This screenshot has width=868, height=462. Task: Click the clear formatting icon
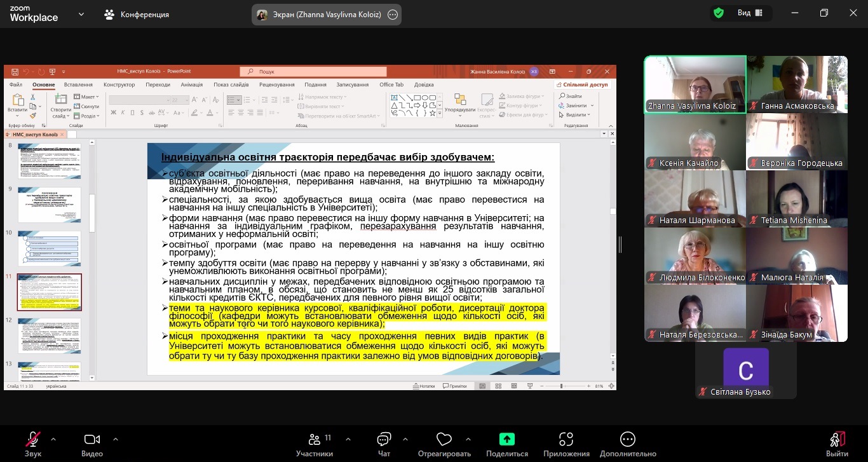coord(215,100)
